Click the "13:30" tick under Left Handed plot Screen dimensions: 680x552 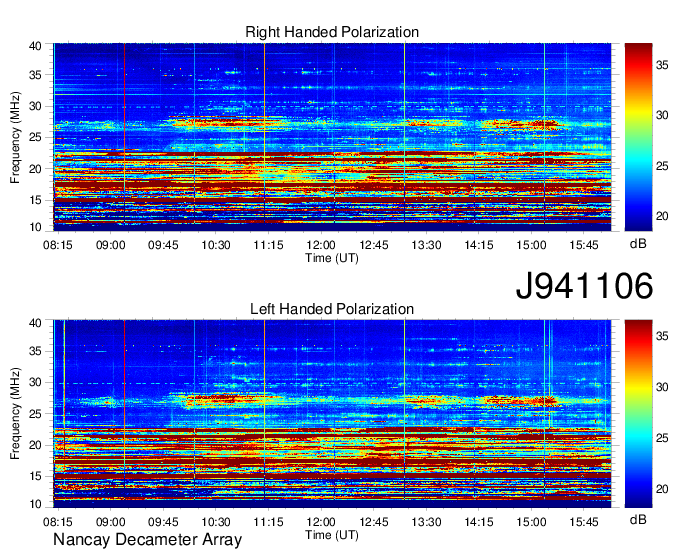426,522
